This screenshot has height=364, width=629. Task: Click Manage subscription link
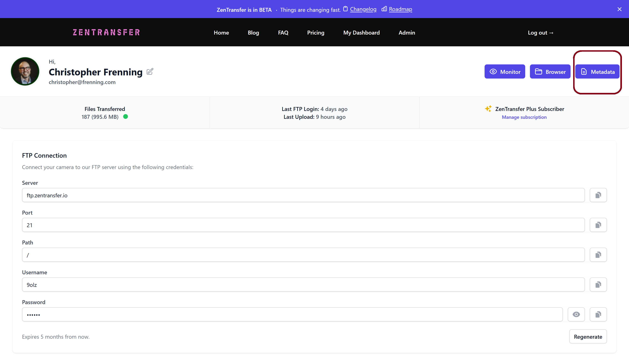524,117
